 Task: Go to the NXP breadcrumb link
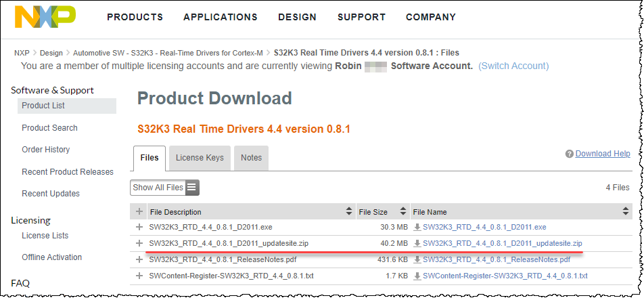[22, 53]
